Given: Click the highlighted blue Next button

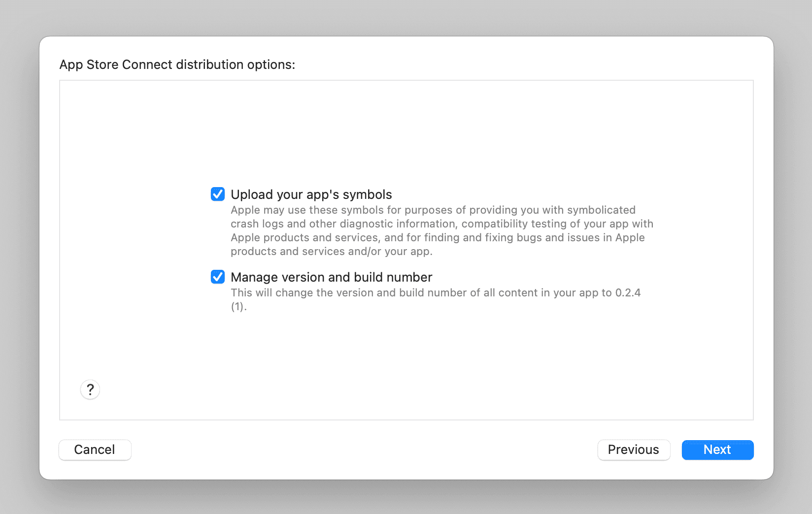Looking at the screenshot, I should pyautogui.click(x=717, y=450).
